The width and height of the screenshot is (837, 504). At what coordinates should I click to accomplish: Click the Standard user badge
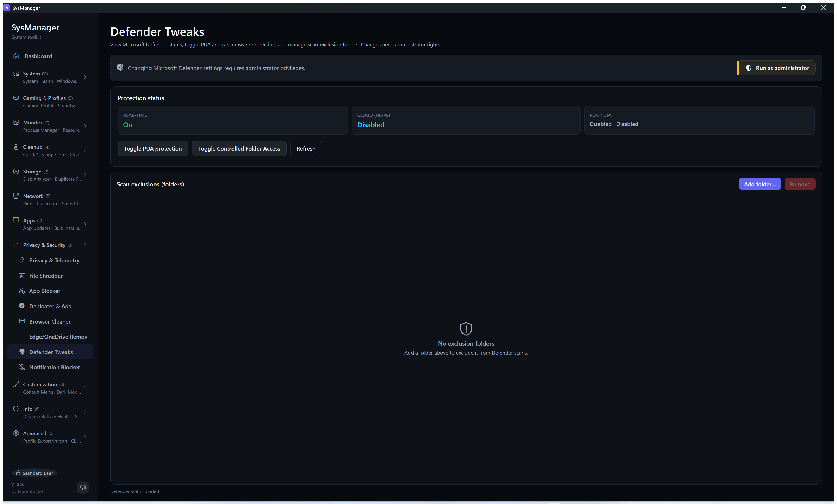tap(34, 473)
